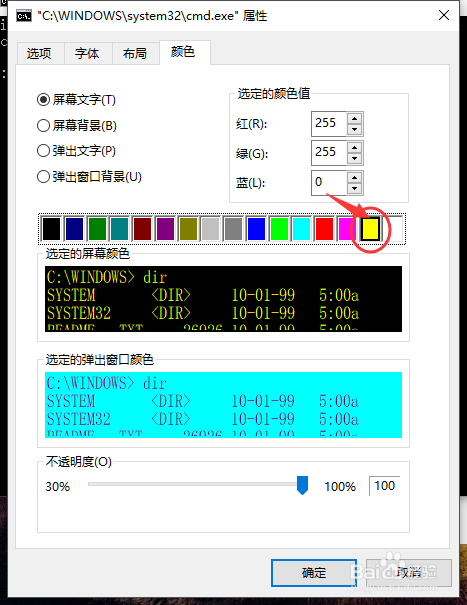Decrease the 蓝(L) value with down arrow
This screenshot has width=467, height=605.
(354, 188)
